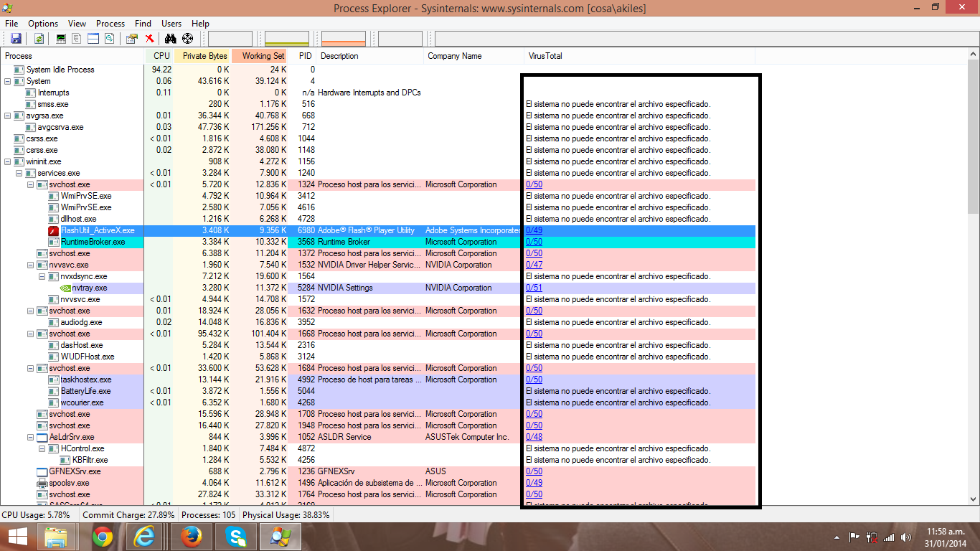Switch lower pane to DLLs view
980x551 pixels.
click(x=110, y=38)
